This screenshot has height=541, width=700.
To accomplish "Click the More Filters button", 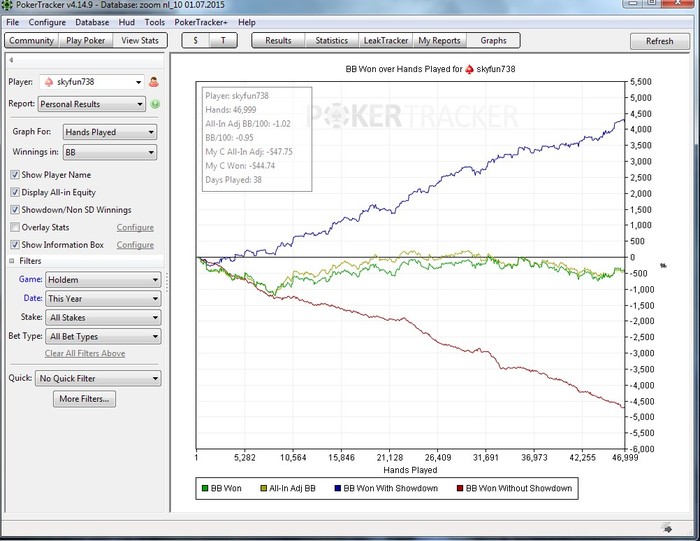I will 84,399.
